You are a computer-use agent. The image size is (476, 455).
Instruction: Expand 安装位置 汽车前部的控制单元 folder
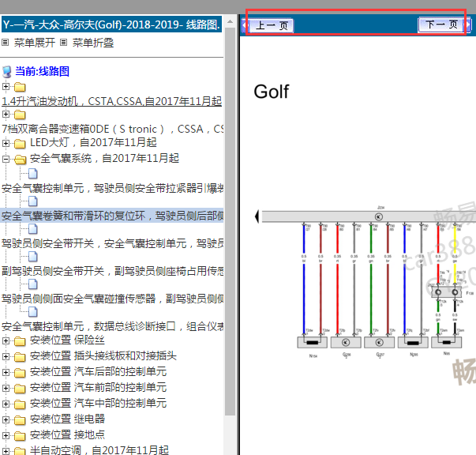pos(6,388)
